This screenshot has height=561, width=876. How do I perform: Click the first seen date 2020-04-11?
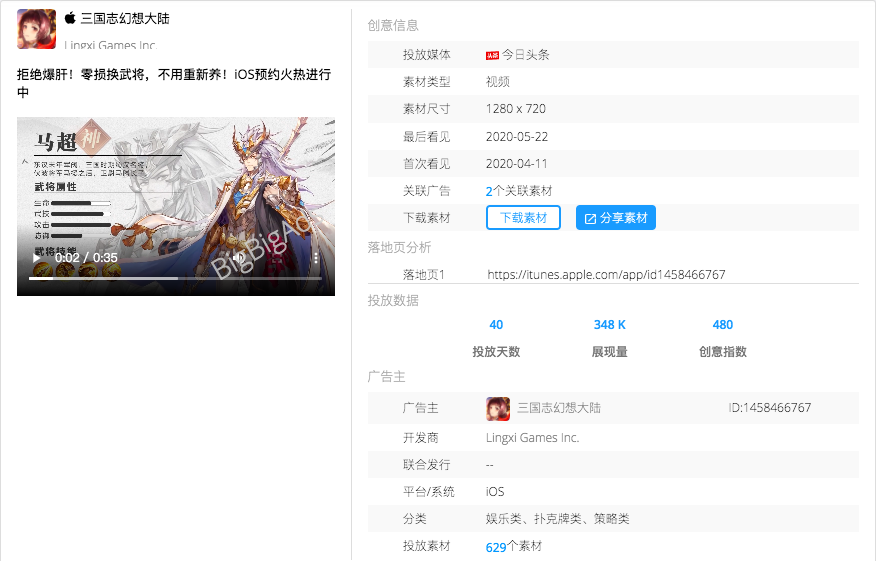[517, 164]
